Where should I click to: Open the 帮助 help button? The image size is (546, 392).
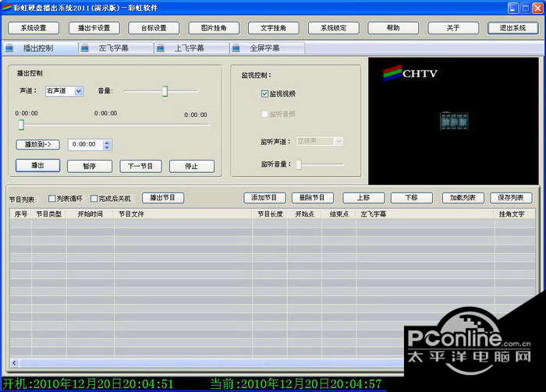pos(393,28)
